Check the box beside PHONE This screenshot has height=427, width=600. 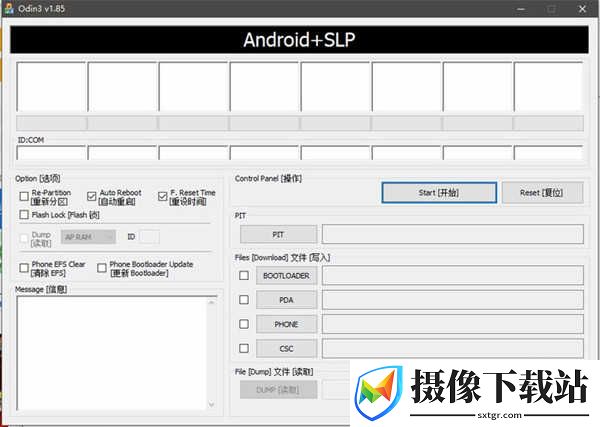point(244,324)
